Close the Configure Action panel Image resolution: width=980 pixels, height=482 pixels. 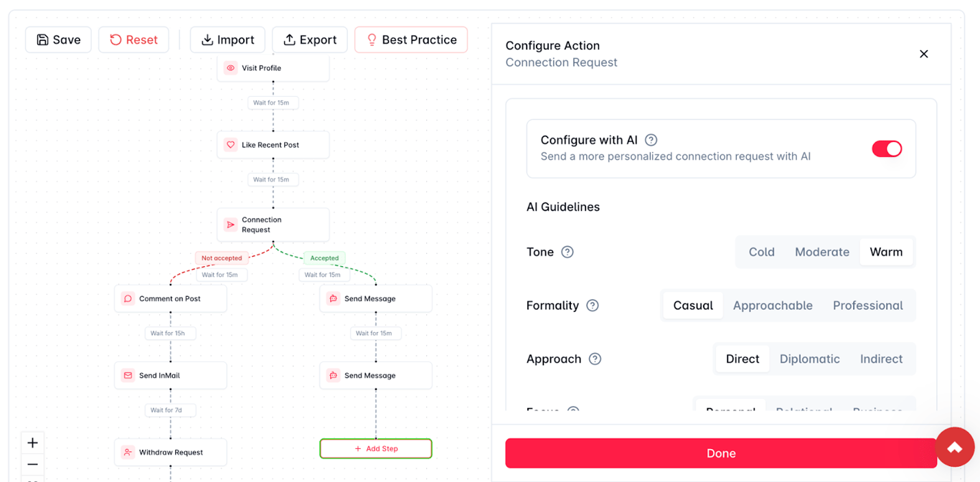coord(924,54)
